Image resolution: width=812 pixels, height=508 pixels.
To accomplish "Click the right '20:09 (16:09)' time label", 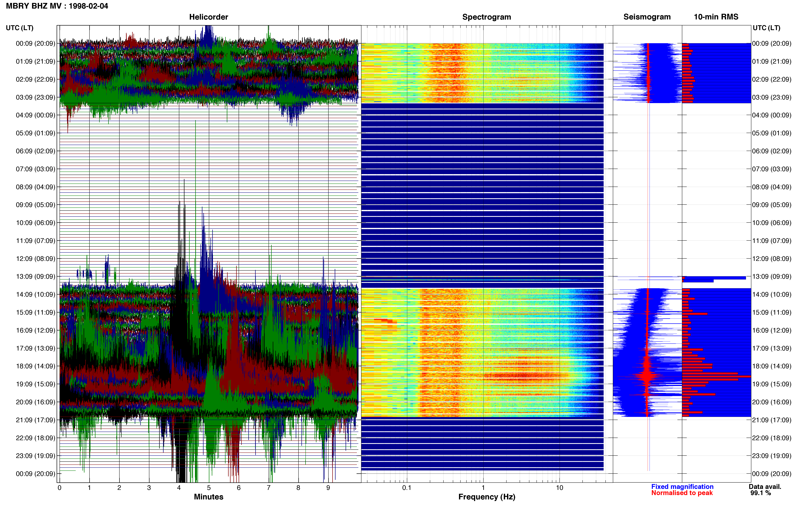I will (x=772, y=402).
